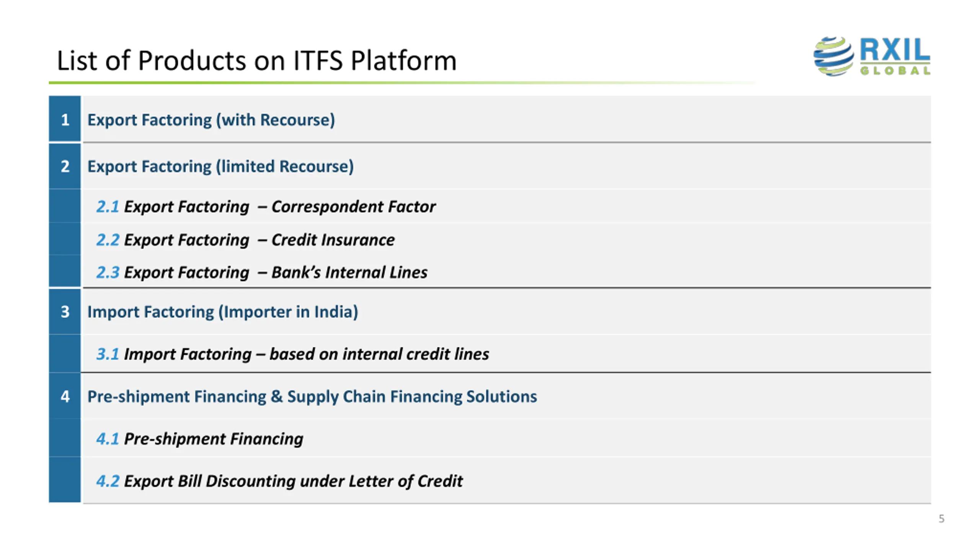Click the green underline below title

402,83
